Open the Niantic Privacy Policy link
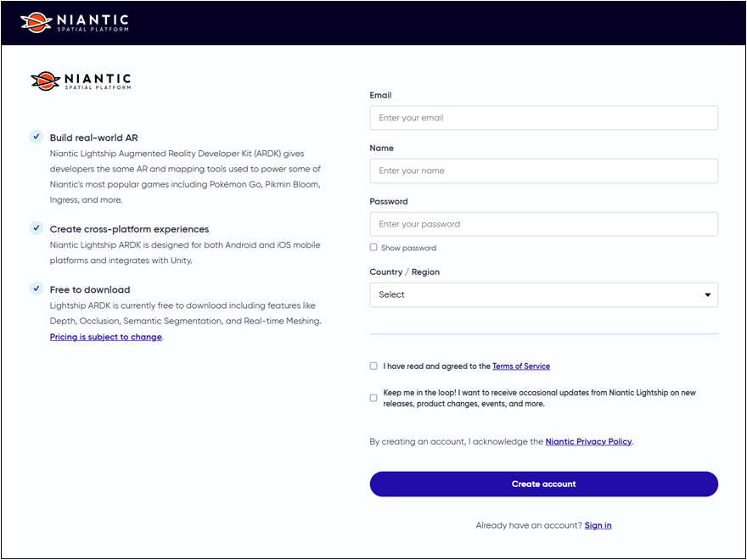 588,441
